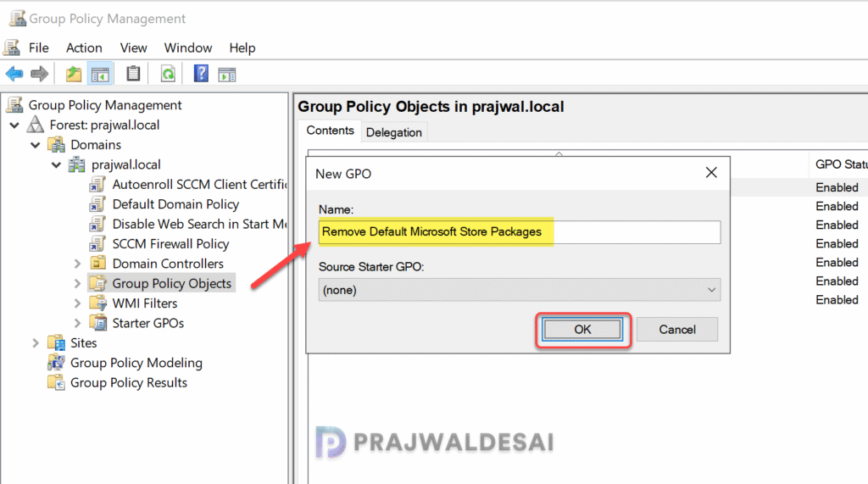Image resolution: width=868 pixels, height=484 pixels.
Task: Select Default Domain Policy tree item
Action: 175,204
